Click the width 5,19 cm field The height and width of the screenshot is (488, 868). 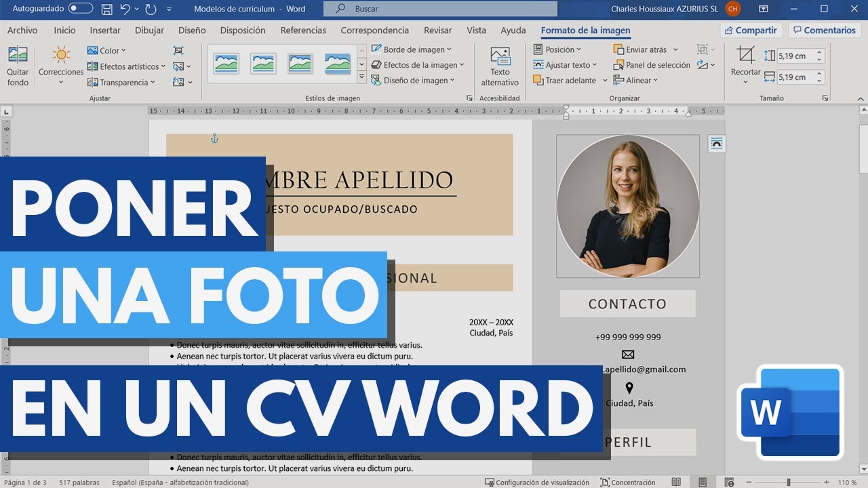click(794, 77)
